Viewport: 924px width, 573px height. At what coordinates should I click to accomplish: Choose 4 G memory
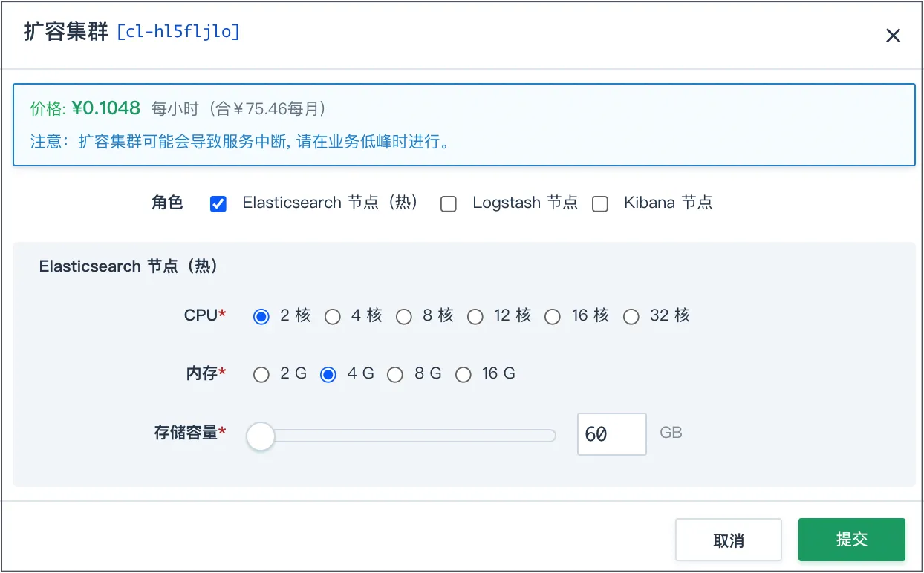328,375
